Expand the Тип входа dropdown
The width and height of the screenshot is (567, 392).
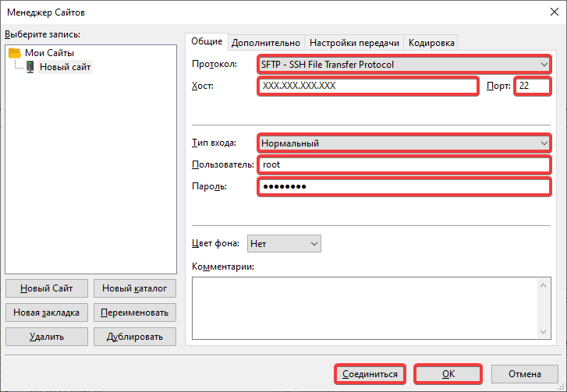(x=403, y=143)
